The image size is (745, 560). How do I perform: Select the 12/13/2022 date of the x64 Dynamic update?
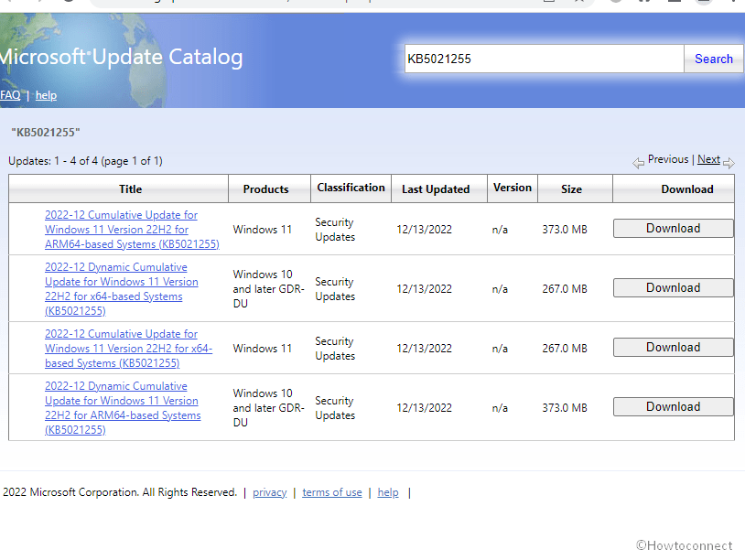coord(425,289)
